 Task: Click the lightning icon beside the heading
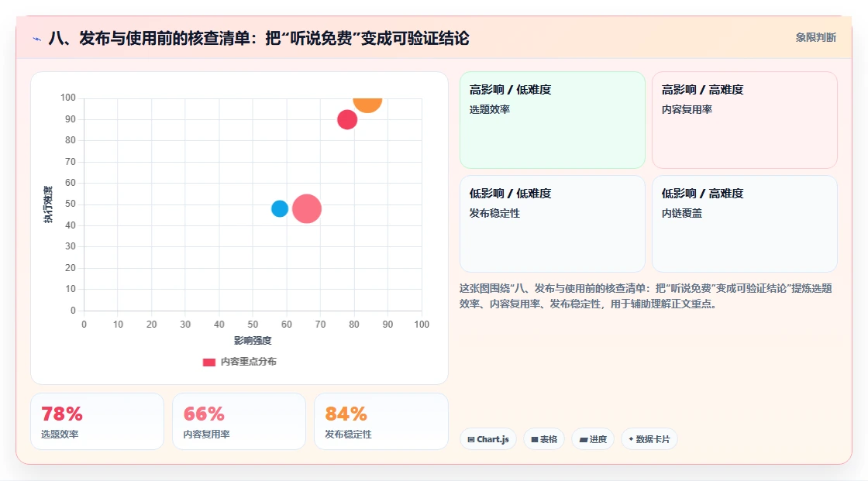[37, 39]
